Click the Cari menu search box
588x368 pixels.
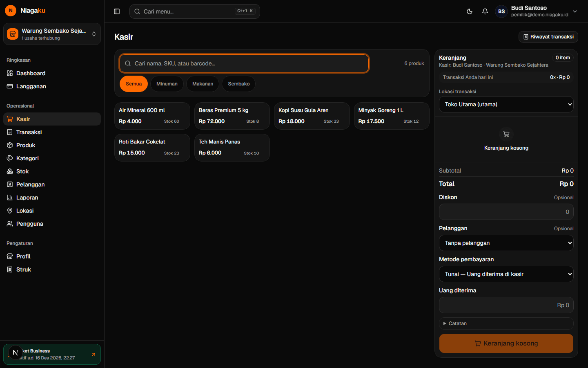[195, 11]
